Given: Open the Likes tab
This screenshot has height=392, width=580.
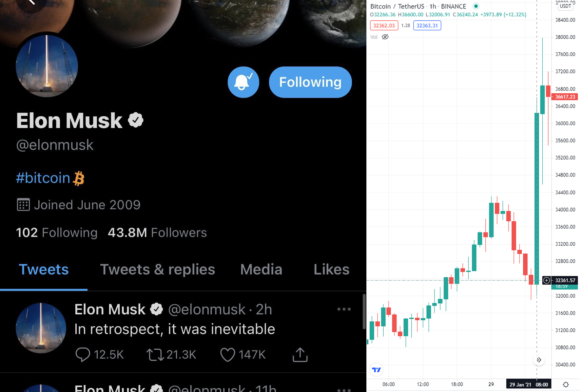Looking at the screenshot, I should (331, 270).
